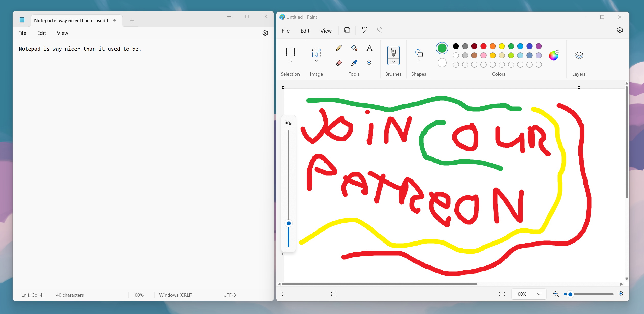Select the Magnifier tool
644x314 pixels.
[x=369, y=63]
